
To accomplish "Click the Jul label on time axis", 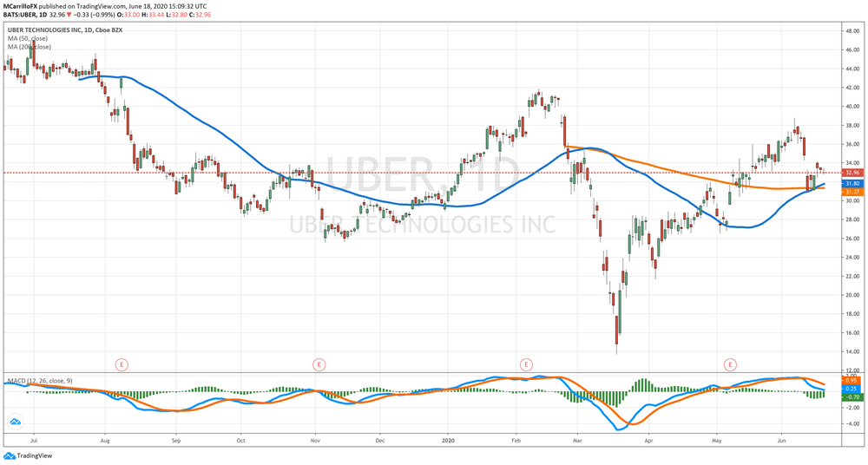I will (34, 441).
